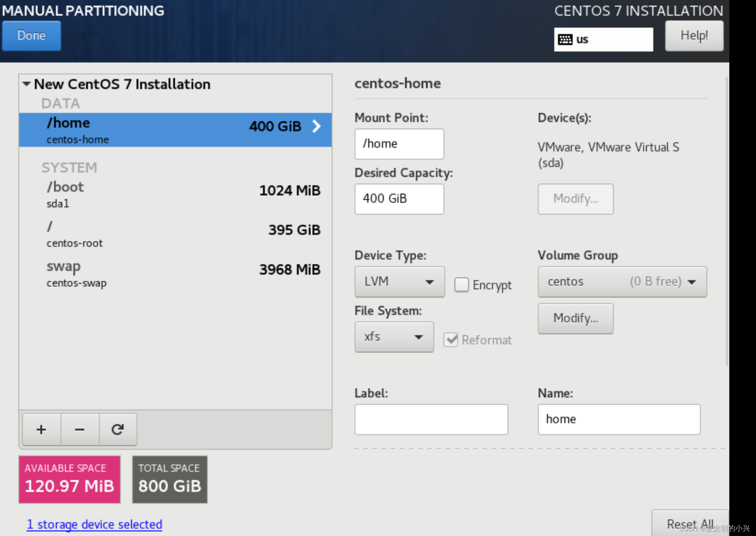The image size is (756, 536).
Task: Click the reload storage configuration icon
Action: click(118, 429)
